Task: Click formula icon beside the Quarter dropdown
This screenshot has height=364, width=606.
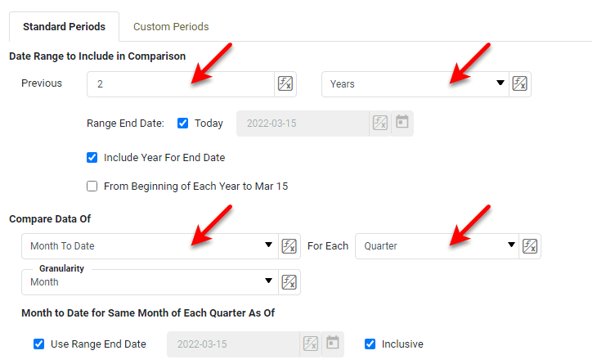Action: pos(530,245)
